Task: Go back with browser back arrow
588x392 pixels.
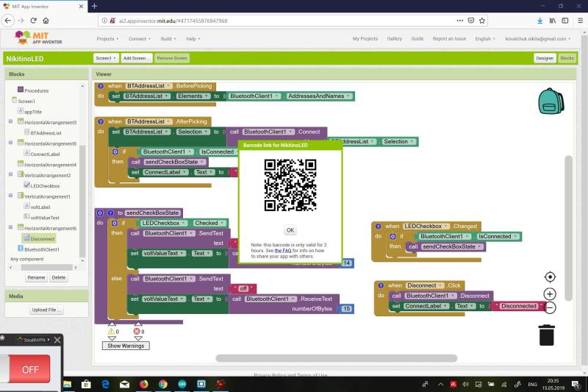Action: (8, 21)
